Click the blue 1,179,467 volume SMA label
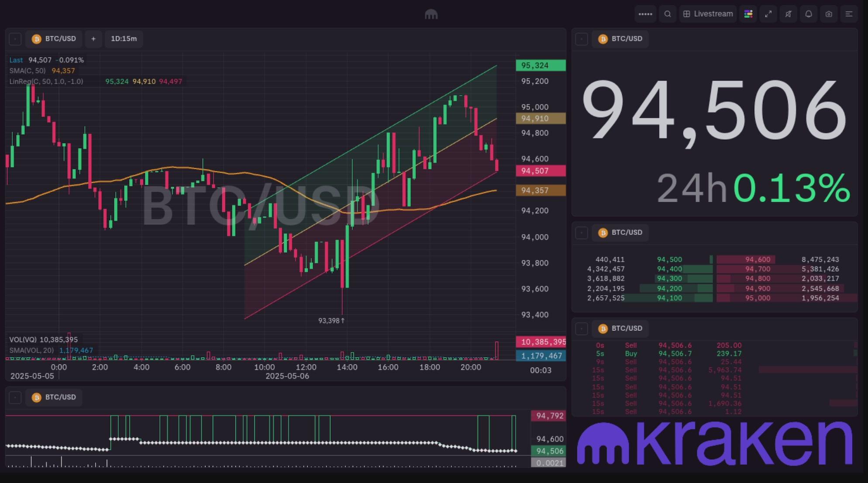The height and width of the screenshot is (483, 868). tap(541, 356)
